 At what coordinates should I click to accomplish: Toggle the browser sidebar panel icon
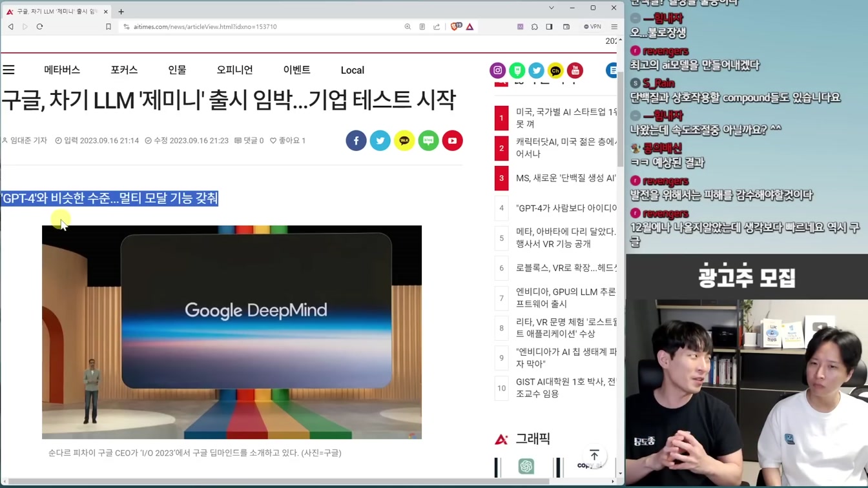pos(549,27)
